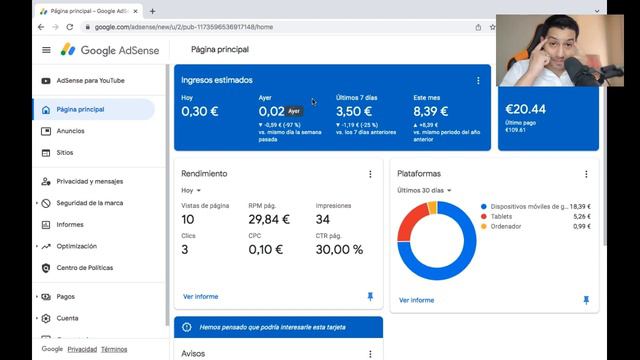Viewport: 640px width, 360px height.
Task: Select Sitios in sidebar
Action: click(65, 153)
